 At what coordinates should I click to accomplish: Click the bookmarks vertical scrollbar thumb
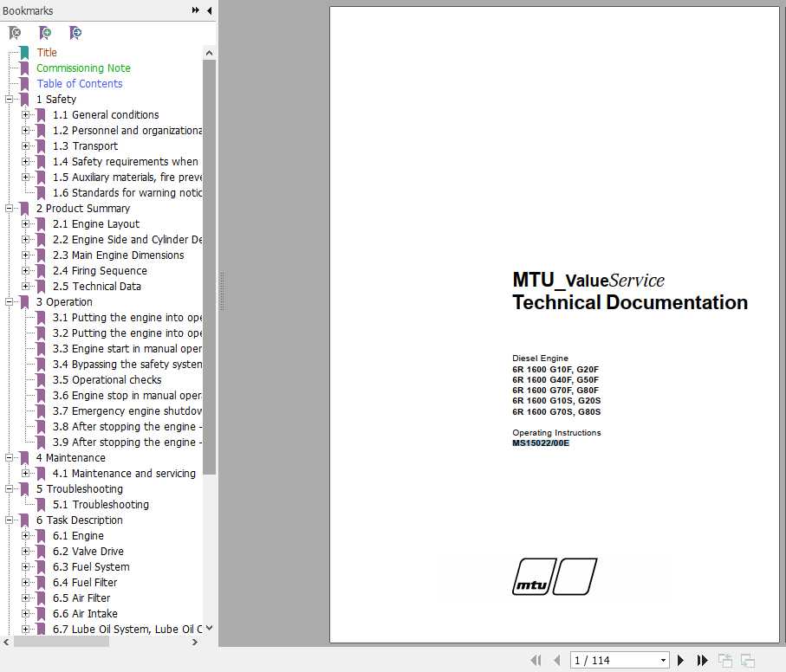coord(210,267)
